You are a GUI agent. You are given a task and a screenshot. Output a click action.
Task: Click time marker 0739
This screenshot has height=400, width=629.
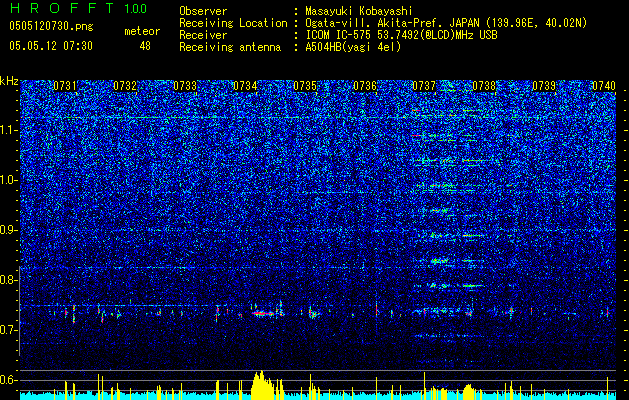tap(544, 86)
